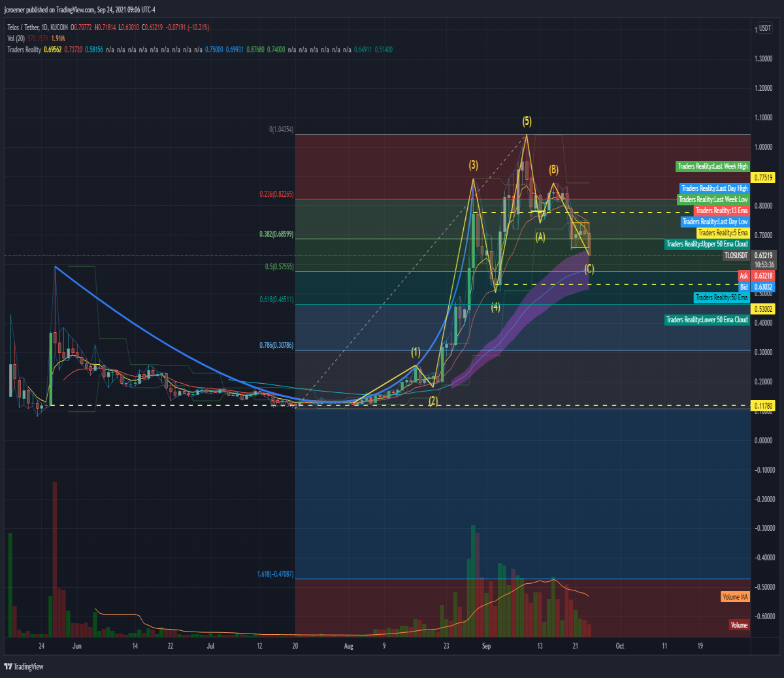Click the red Volume label
This screenshot has width=784, height=678.
point(739,625)
